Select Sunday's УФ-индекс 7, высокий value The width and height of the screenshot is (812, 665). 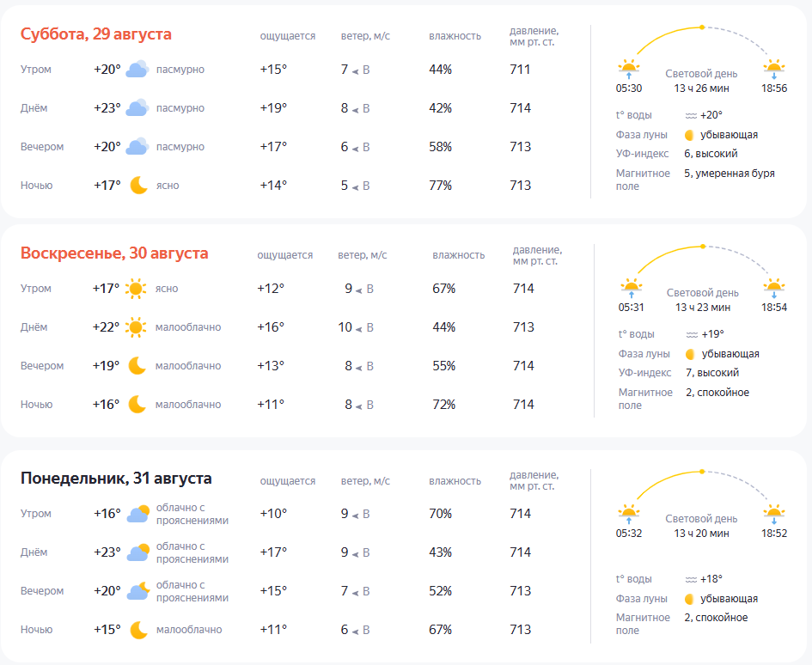tap(712, 373)
